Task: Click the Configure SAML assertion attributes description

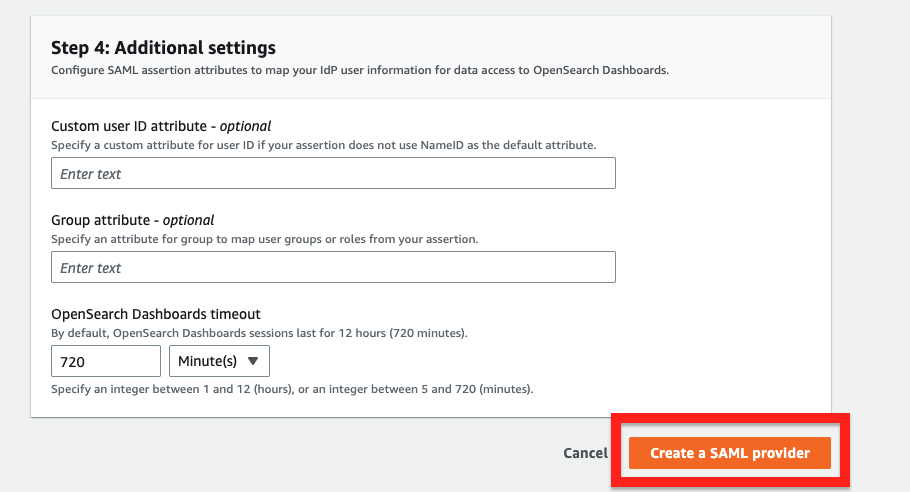Action: (359, 70)
